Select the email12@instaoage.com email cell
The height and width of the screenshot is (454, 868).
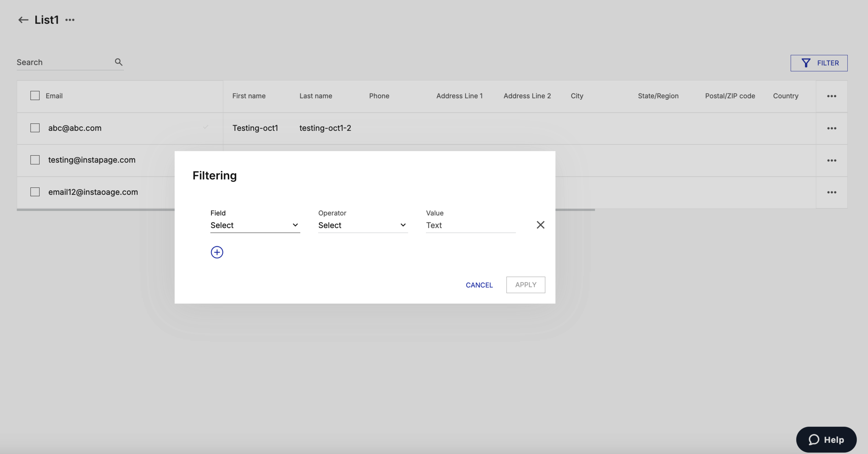click(93, 192)
